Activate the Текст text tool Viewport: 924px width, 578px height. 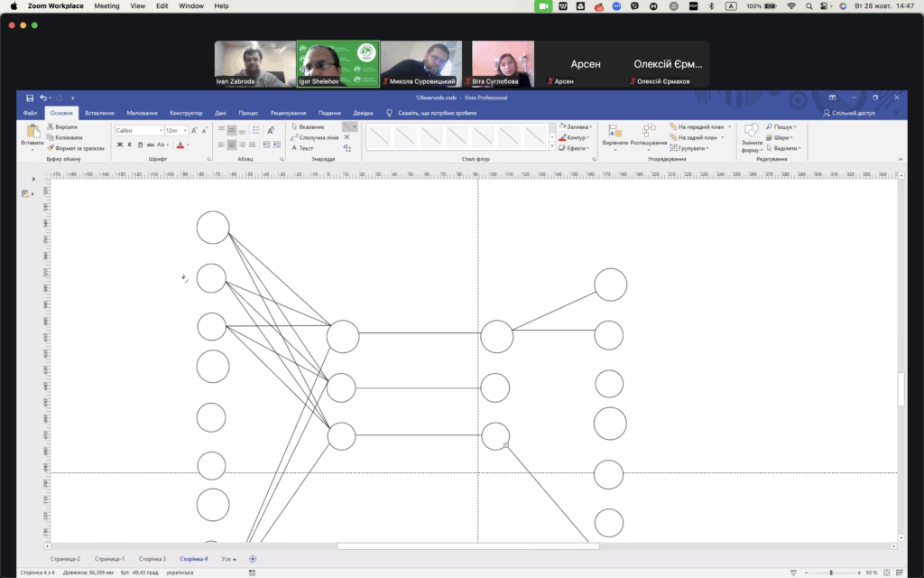click(x=302, y=148)
